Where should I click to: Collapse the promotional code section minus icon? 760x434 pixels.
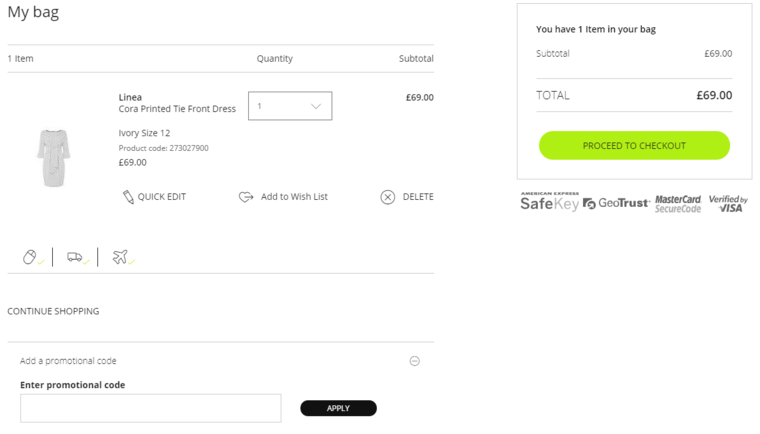pos(414,361)
